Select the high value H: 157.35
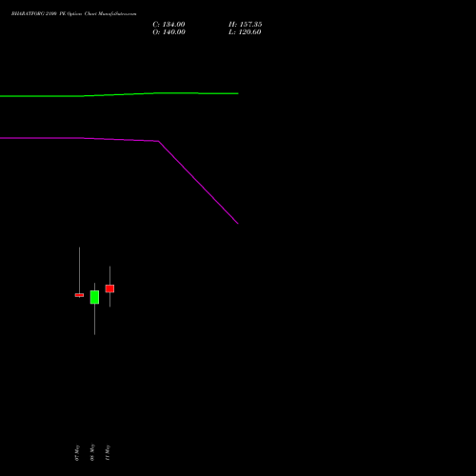This screenshot has width=476, height=476. pyautogui.click(x=246, y=25)
